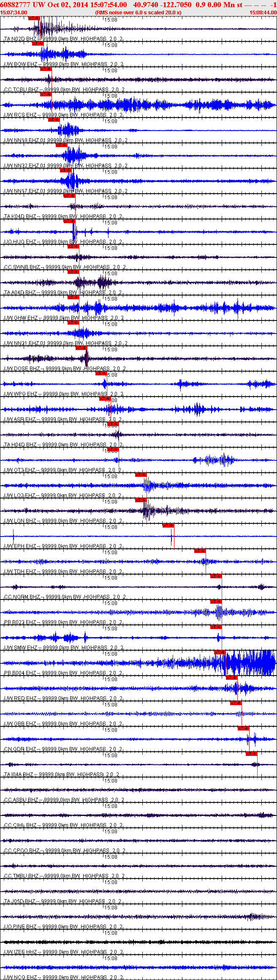This screenshot has width=277, height=980.
Task: Select the UW GHW EHZ station label
Action: point(64,318)
